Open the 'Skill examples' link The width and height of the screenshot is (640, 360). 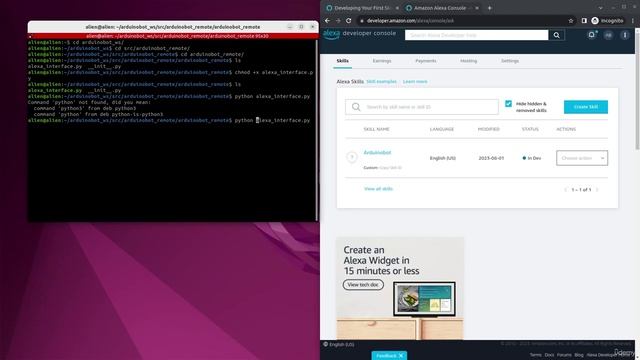[381, 82]
